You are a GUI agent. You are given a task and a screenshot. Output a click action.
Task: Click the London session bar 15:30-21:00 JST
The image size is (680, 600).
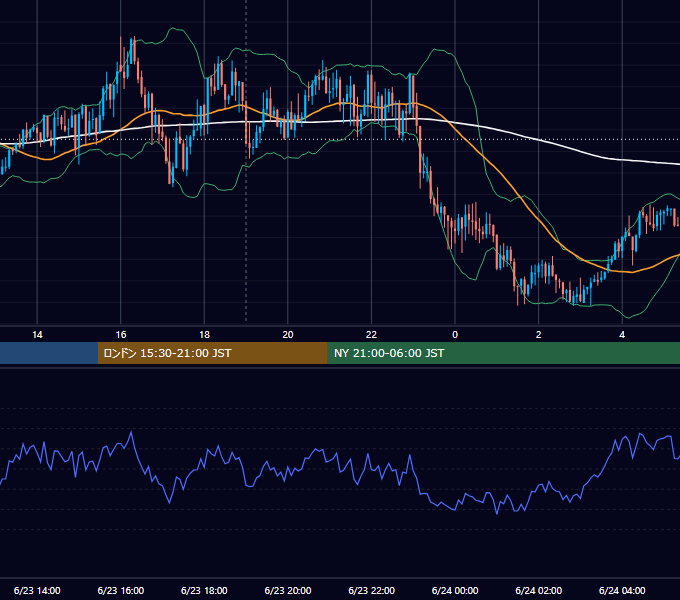[212, 353]
